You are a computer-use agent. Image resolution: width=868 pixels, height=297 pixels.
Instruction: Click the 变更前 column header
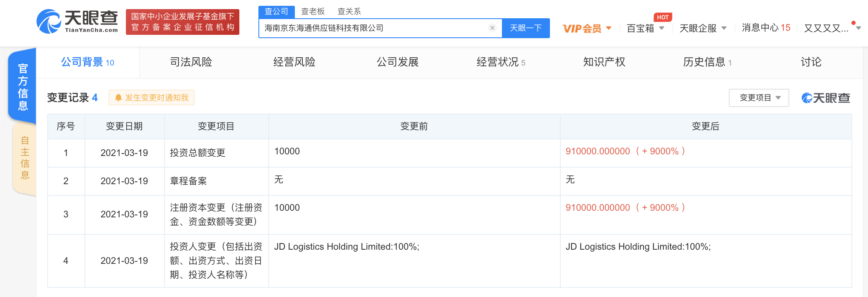click(x=414, y=127)
